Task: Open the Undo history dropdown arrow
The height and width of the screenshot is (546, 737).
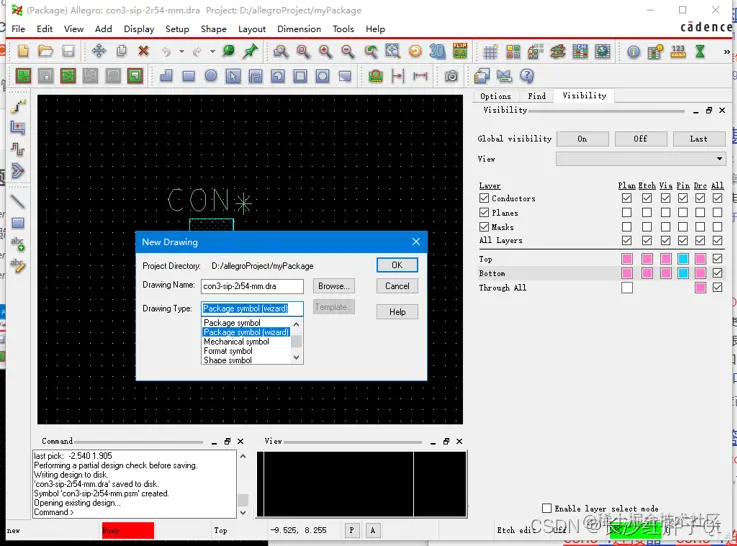Action: 181,51
